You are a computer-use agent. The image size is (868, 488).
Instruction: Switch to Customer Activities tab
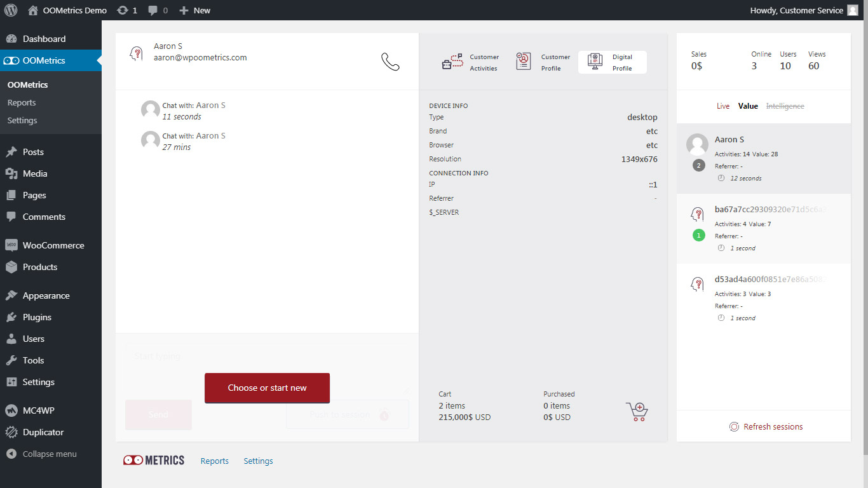tap(470, 62)
